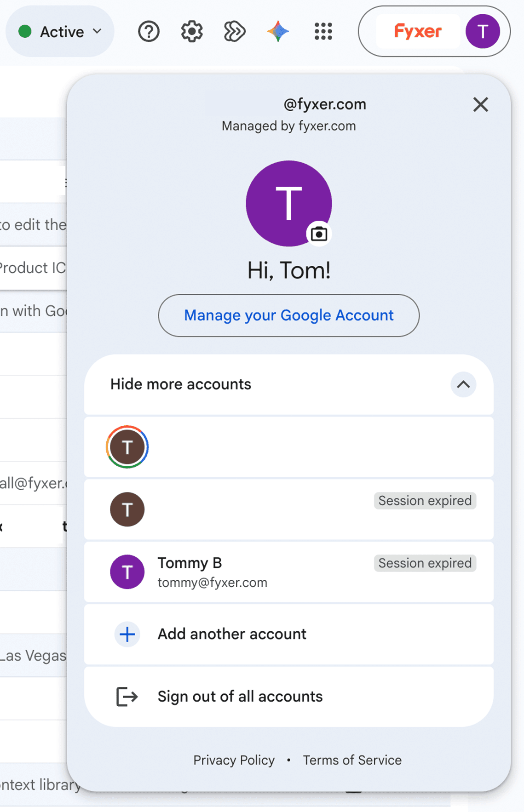Choose Sign out of all accounts
Image resolution: width=524 pixels, height=812 pixels.
[289, 697]
